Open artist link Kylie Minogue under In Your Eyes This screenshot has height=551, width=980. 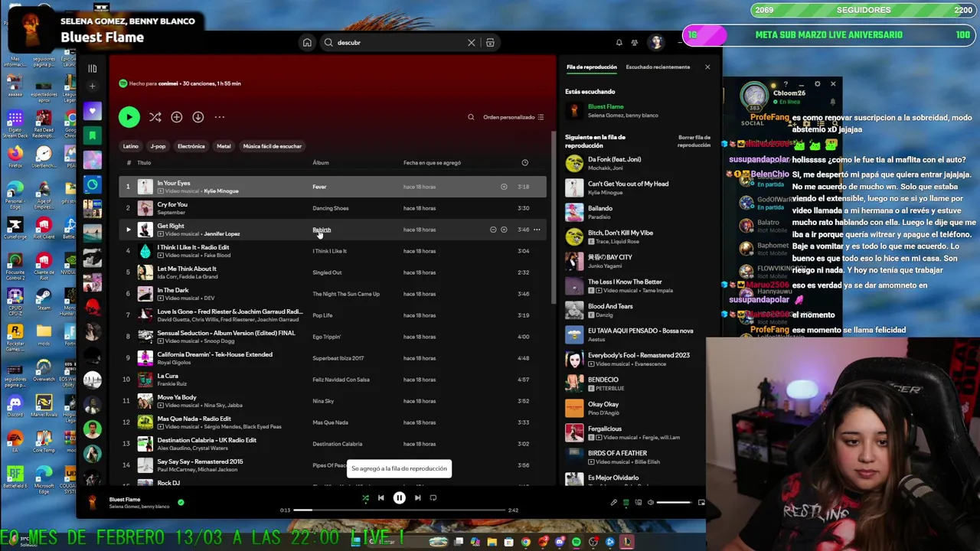tap(221, 191)
